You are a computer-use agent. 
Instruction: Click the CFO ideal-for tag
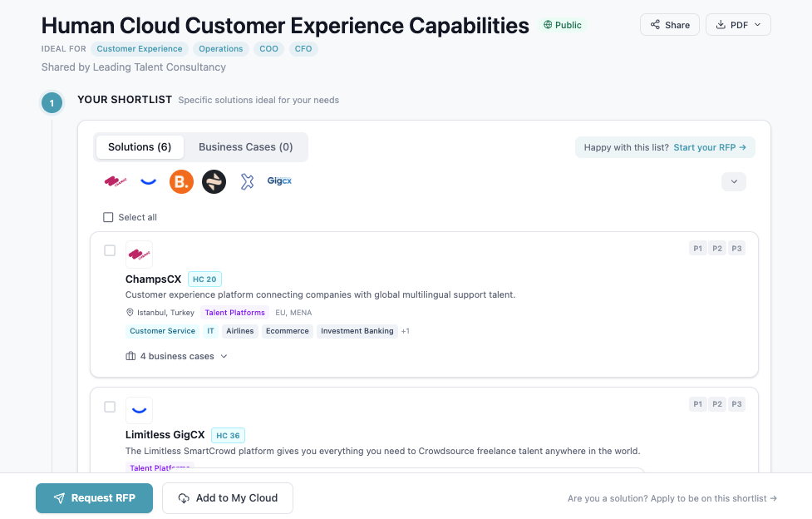point(303,49)
